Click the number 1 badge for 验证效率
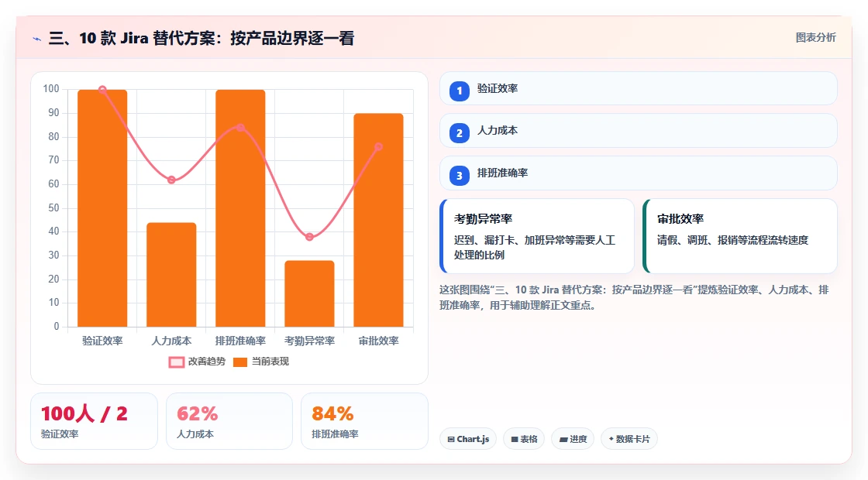The height and width of the screenshot is (480, 868). (459, 91)
